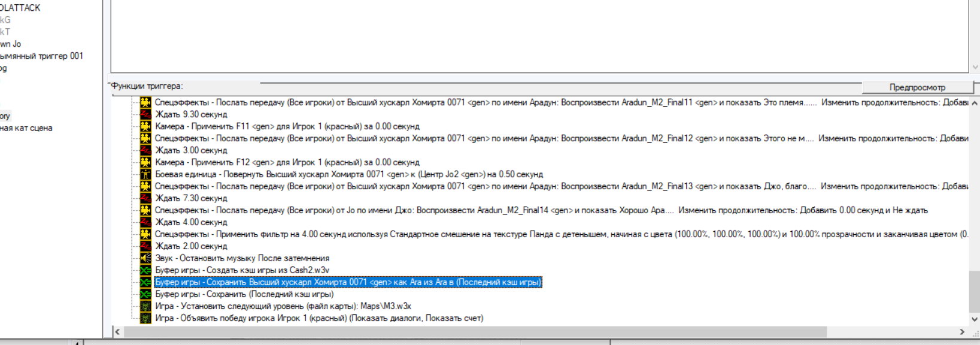
Task: Click the game cache icon beside Создать кэш игры
Action: [x=145, y=270]
